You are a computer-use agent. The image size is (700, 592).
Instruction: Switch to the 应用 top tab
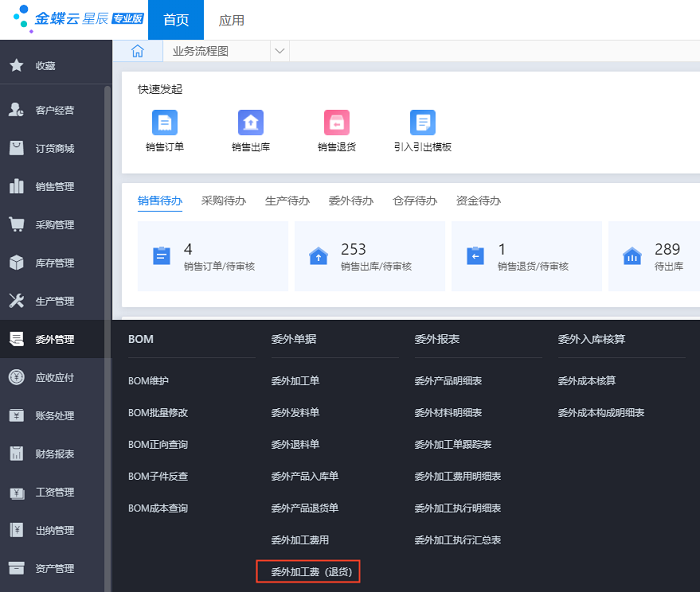pos(231,20)
